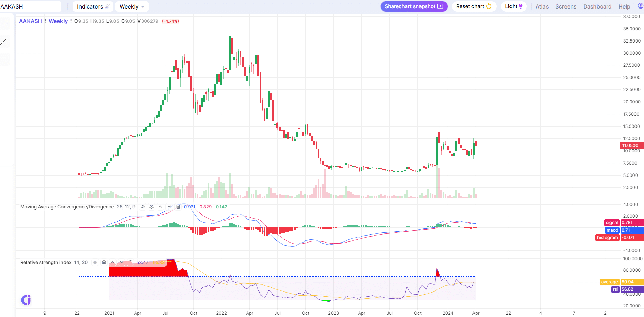Viewport: 644px width, 317px height.
Task: Open the Indicators panel
Action: pos(93,6)
